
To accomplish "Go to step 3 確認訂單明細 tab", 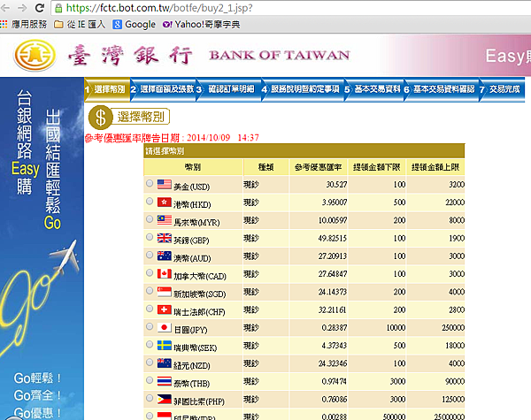I will click(228, 89).
